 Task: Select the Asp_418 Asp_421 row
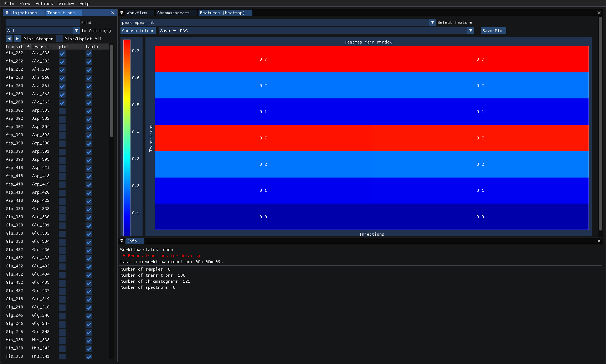tap(57, 168)
